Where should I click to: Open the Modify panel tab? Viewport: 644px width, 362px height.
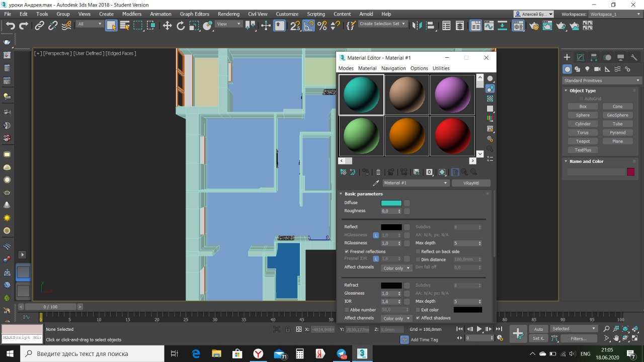pos(581,57)
